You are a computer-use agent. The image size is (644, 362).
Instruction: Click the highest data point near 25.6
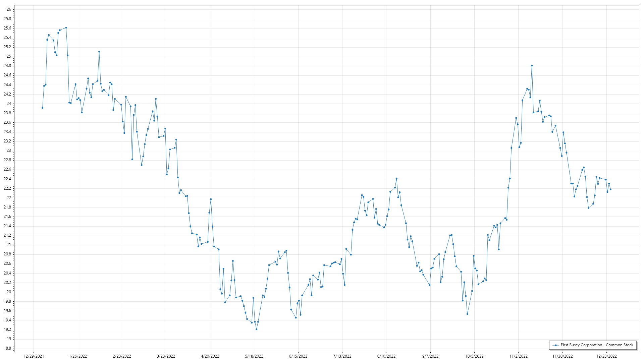tap(66, 28)
